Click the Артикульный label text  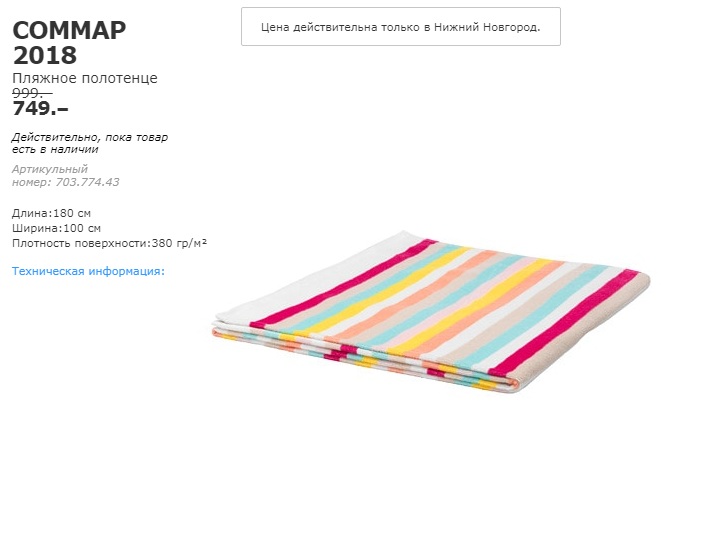[x=50, y=169]
